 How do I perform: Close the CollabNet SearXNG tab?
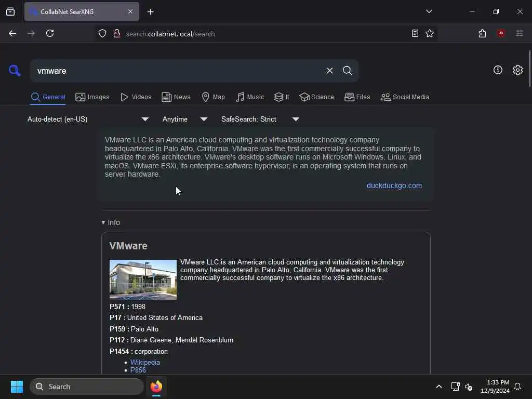(x=130, y=11)
